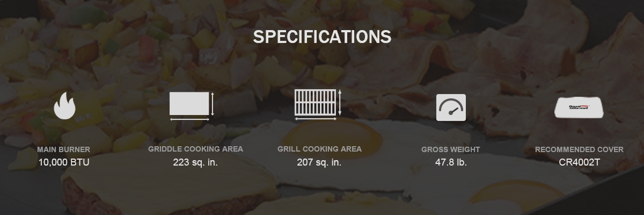The image size is (644, 215).
Task: Click the vertical height arrow beside griddle icon
Action: coord(213,103)
